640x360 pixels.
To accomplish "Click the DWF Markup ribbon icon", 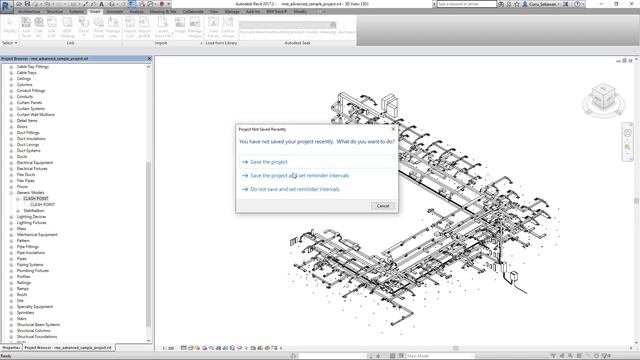I will pyautogui.click(x=67, y=27).
